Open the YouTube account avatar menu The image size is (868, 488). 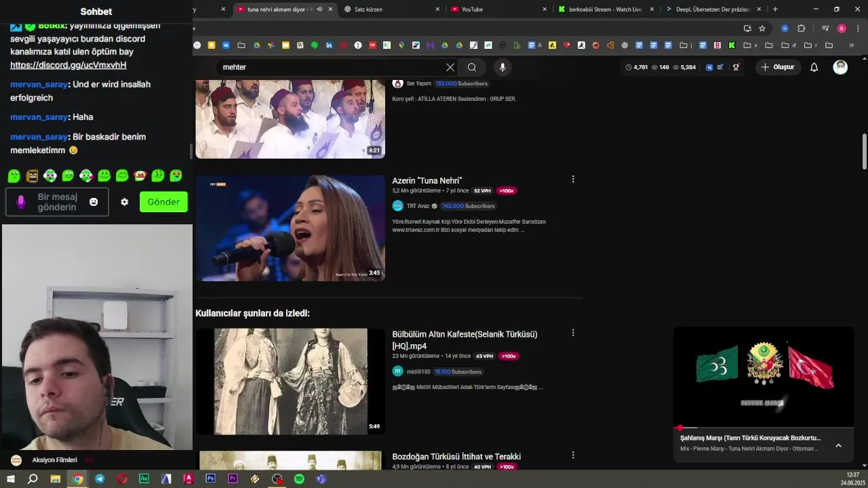[x=840, y=67]
